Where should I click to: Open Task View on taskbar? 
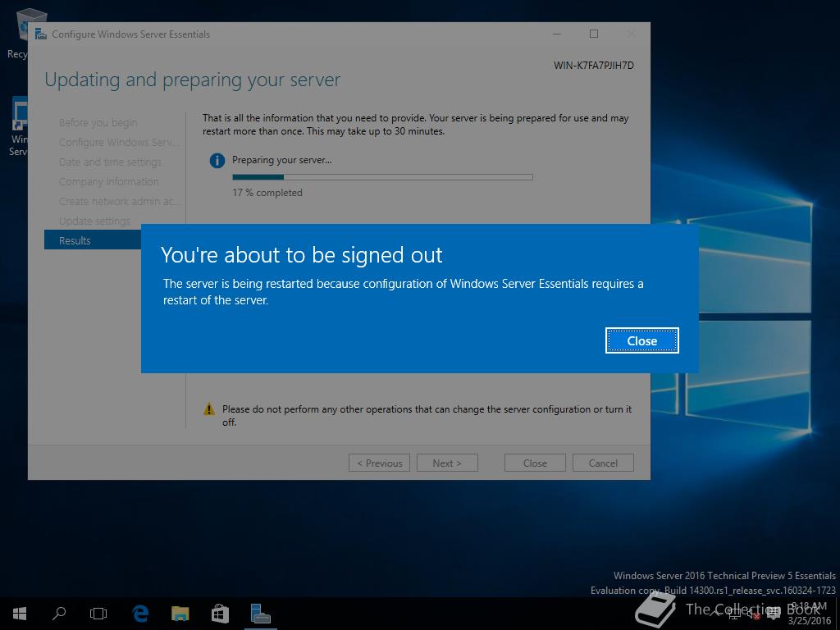[98, 614]
